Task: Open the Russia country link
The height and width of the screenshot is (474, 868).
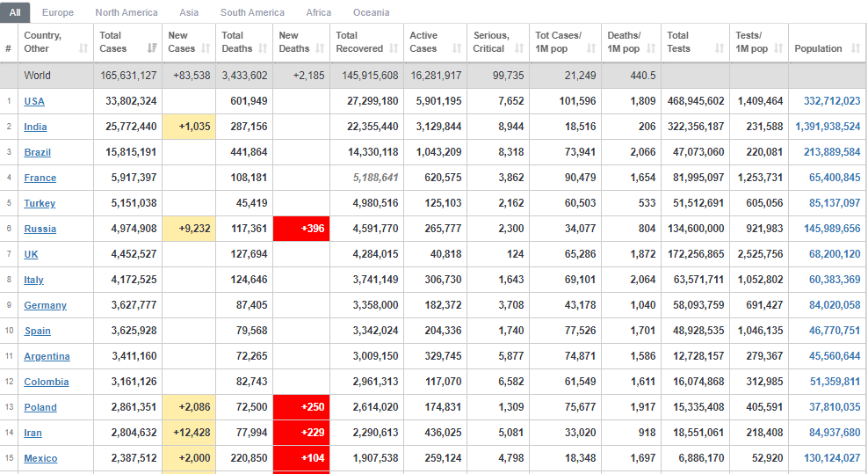Action: (x=40, y=229)
